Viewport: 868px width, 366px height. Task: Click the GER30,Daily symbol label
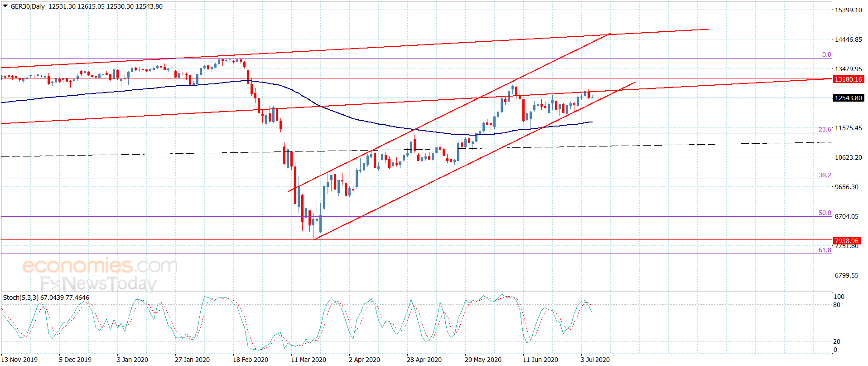tap(28, 6)
